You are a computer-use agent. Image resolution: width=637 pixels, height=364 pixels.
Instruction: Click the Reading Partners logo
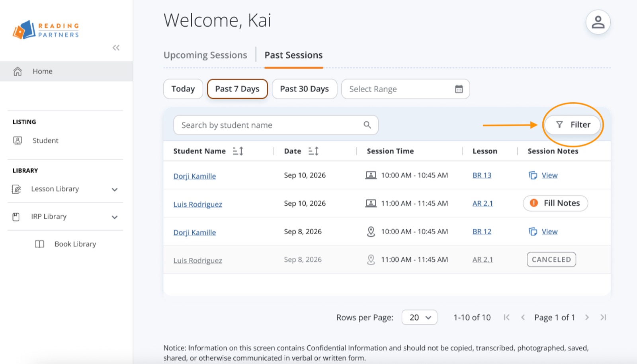[46, 30]
